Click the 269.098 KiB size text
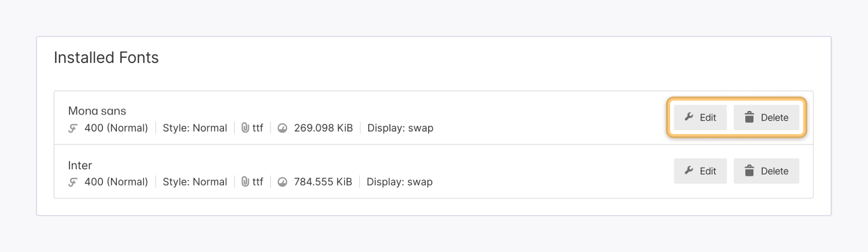Viewport: 868px width, 252px height. [323, 128]
